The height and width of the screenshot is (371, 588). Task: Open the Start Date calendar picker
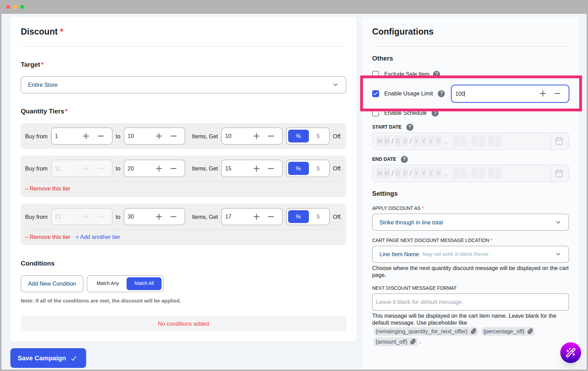coord(559,141)
